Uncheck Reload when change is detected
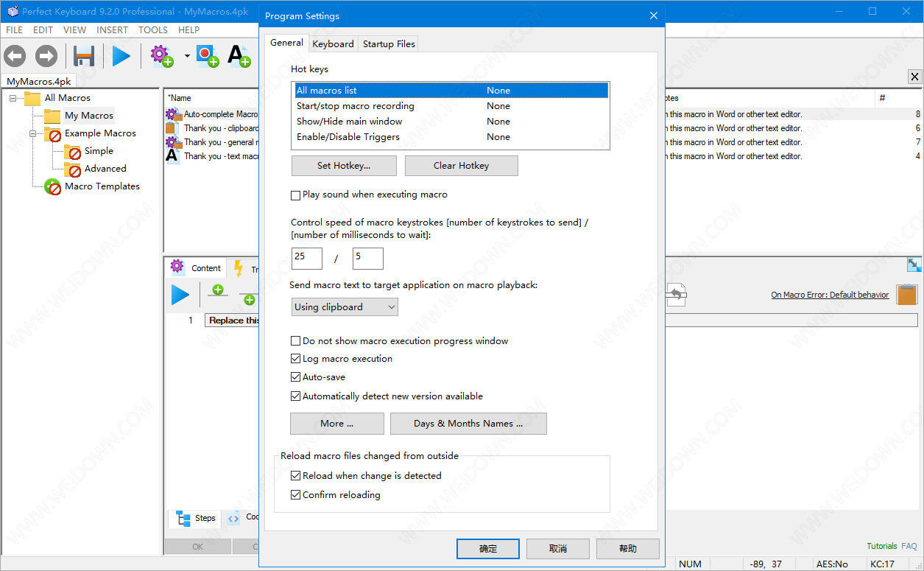The height and width of the screenshot is (571, 924). (296, 476)
